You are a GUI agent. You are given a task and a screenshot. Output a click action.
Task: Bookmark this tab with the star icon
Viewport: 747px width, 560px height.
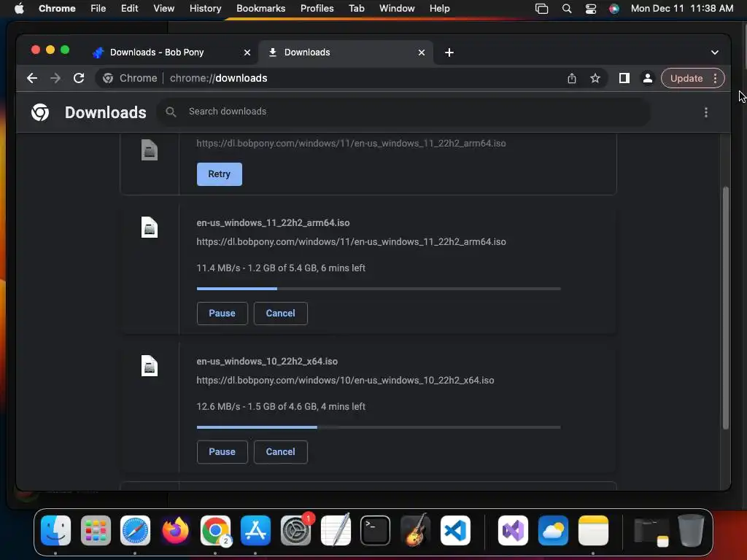[x=595, y=78]
